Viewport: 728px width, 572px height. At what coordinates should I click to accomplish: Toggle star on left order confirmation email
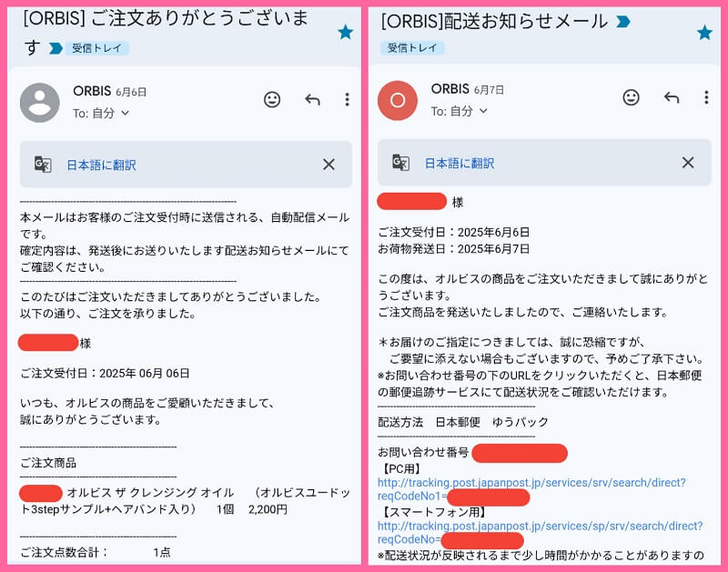[345, 33]
